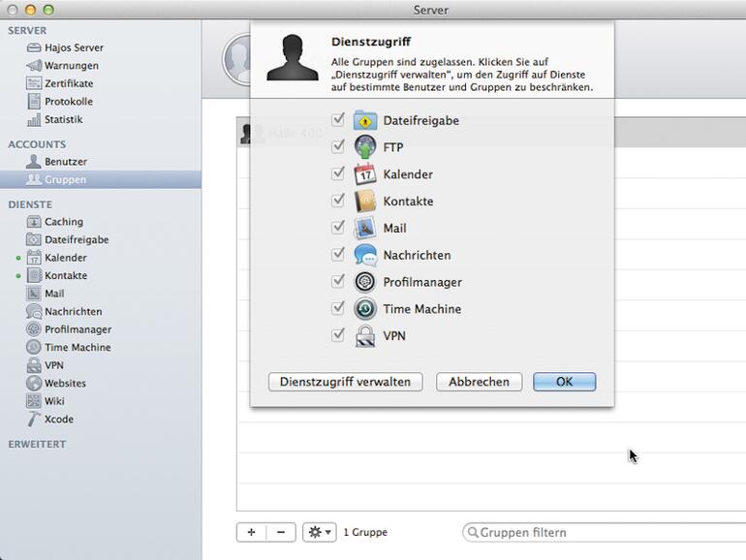Toggle the FTP access checkbox
Screen dimensions: 746x560
[338, 146]
